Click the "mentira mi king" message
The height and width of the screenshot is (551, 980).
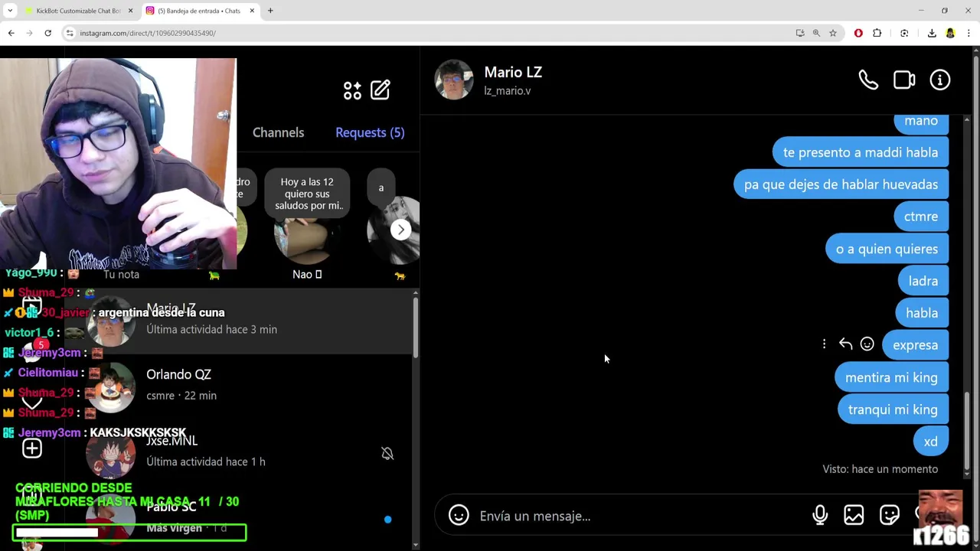(891, 377)
